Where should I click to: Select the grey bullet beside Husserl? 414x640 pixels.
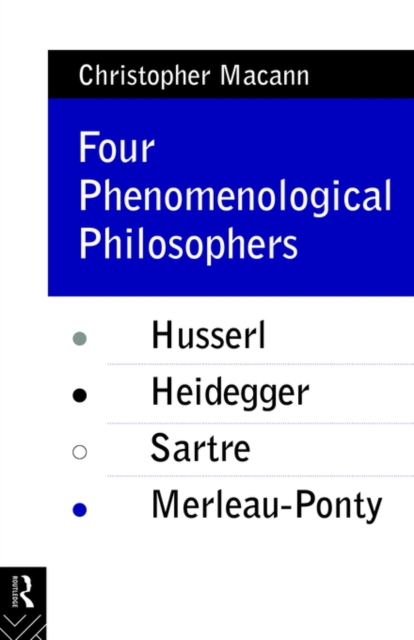coord(80,338)
